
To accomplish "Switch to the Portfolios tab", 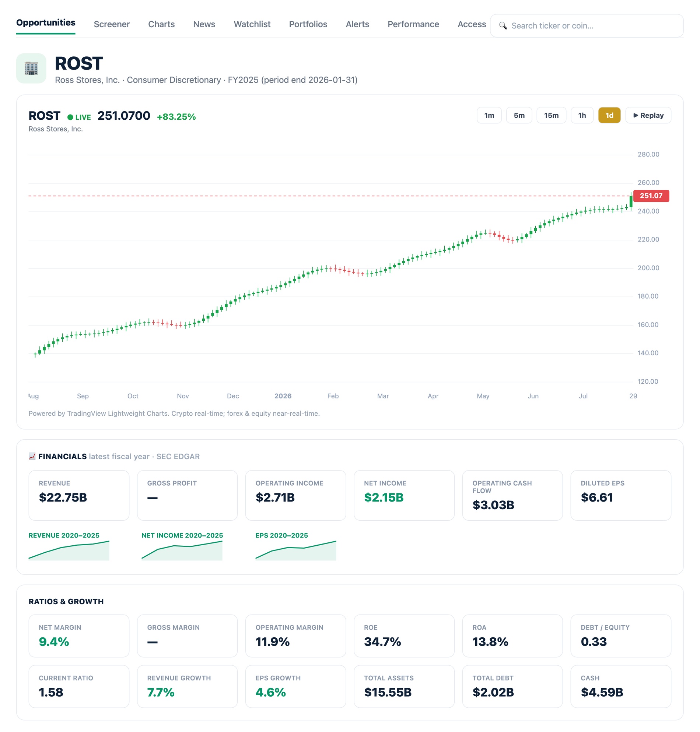I will pyautogui.click(x=308, y=24).
